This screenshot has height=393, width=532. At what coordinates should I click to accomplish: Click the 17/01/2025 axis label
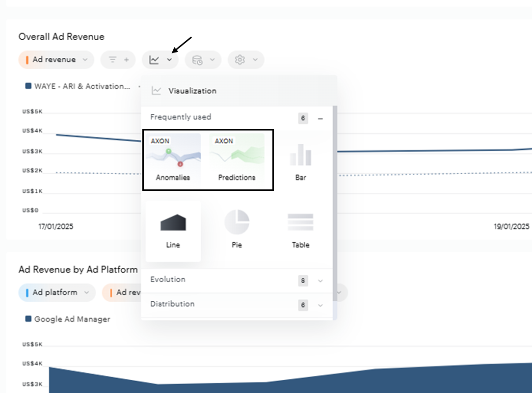point(56,226)
